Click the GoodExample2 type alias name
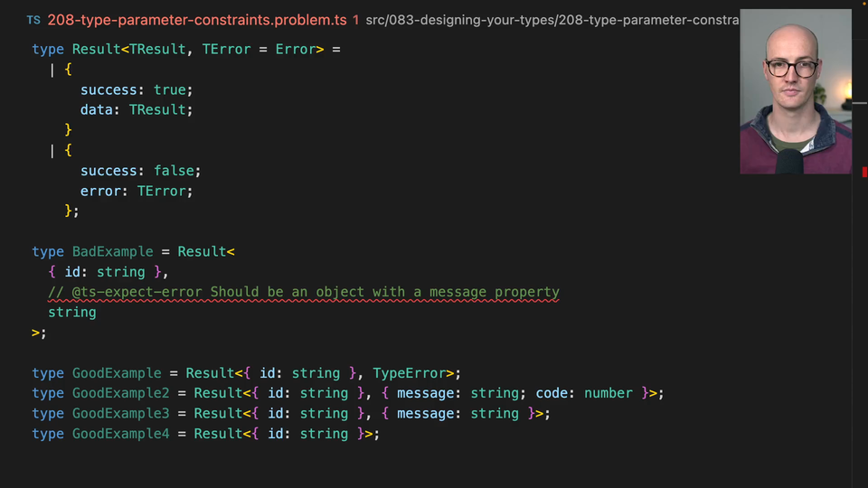This screenshot has height=488, width=868. tap(120, 393)
